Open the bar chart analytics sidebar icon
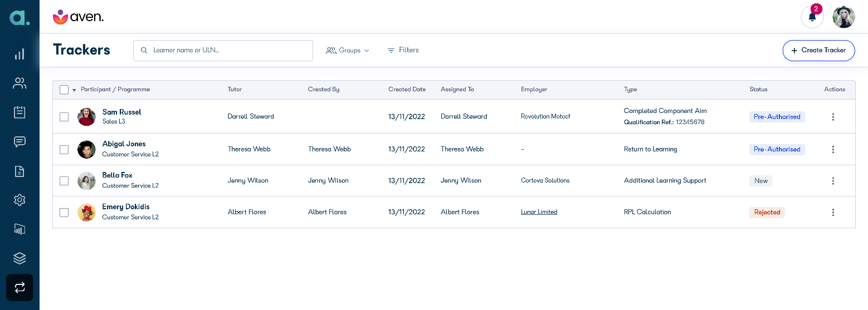 (x=19, y=54)
